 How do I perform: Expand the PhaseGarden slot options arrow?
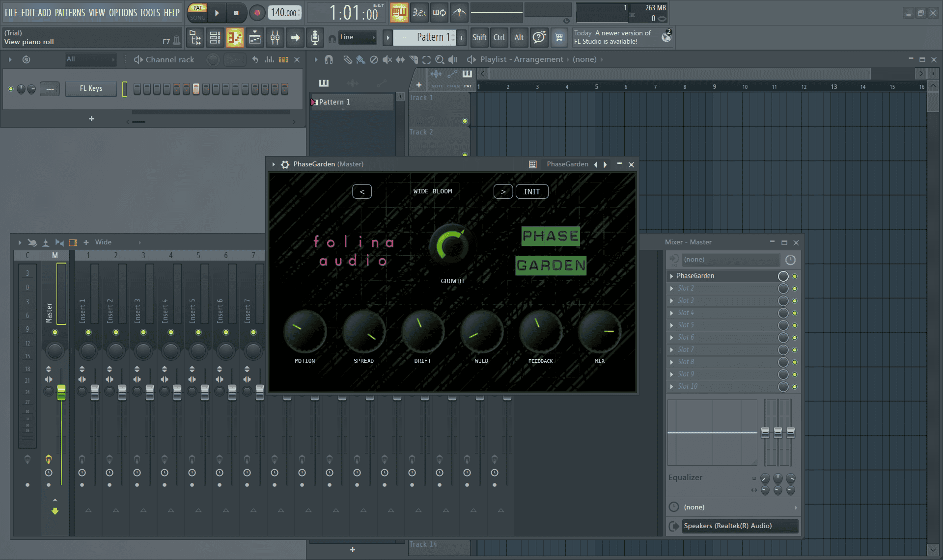tap(671, 276)
